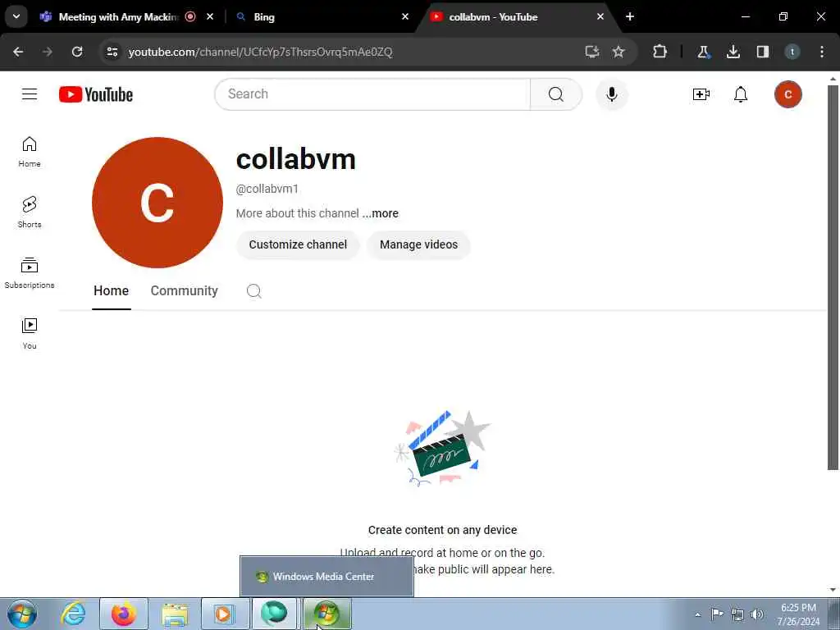
Task: Open Chrome three-dot menu
Action: click(822, 52)
